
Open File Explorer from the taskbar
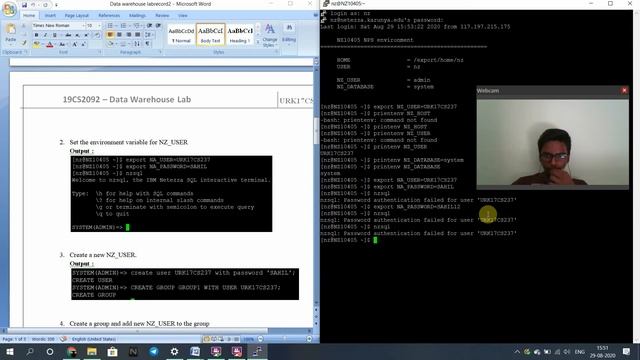pos(92,351)
